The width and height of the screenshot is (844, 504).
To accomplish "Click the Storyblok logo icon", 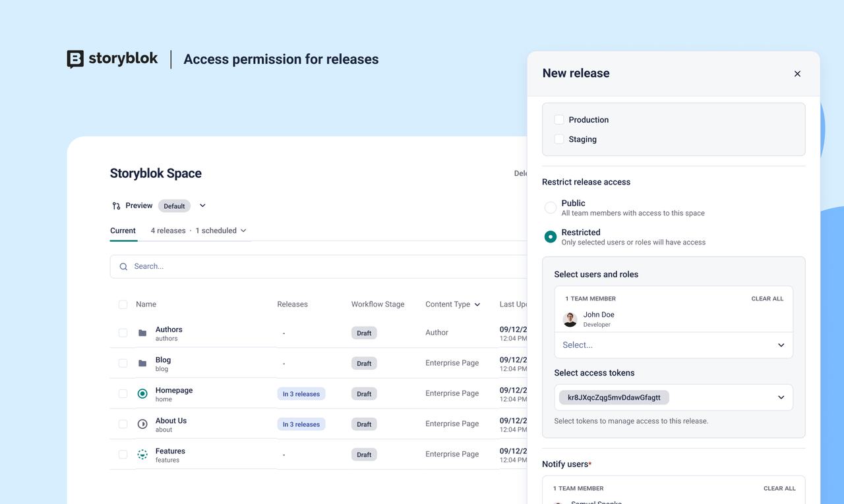I will [75, 59].
